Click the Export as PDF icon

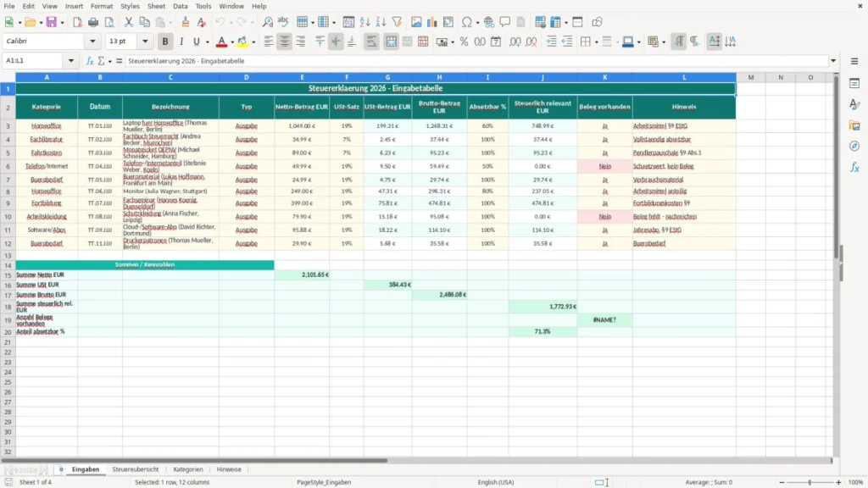click(77, 22)
